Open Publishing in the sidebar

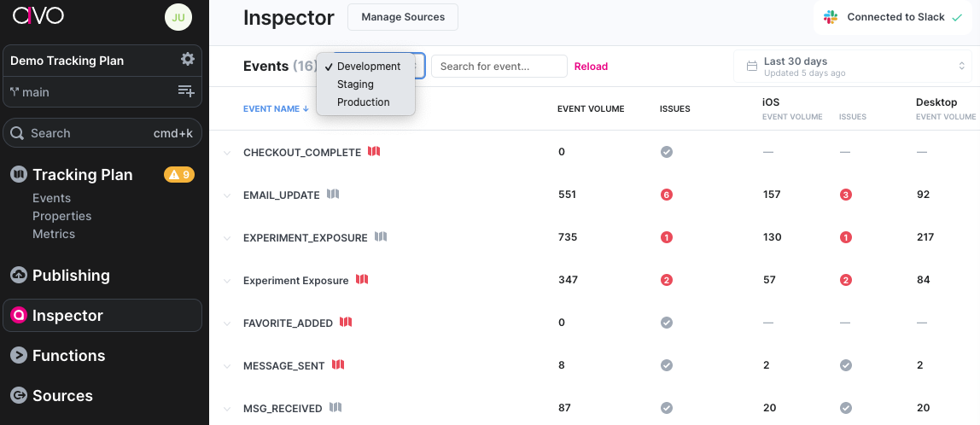pyautogui.click(x=71, y=276)
